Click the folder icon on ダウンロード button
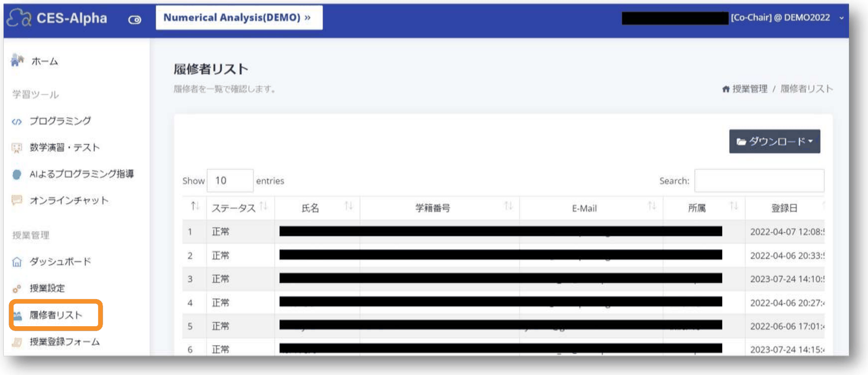Screen dimensions: 868x375 [x=741, y=142]
